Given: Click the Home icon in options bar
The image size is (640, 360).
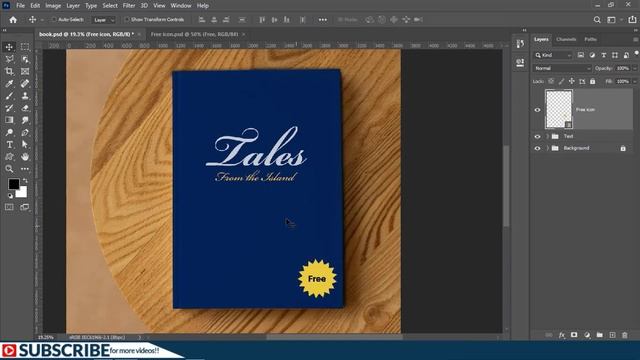Looking at the screenshot, I should point(13,20).
